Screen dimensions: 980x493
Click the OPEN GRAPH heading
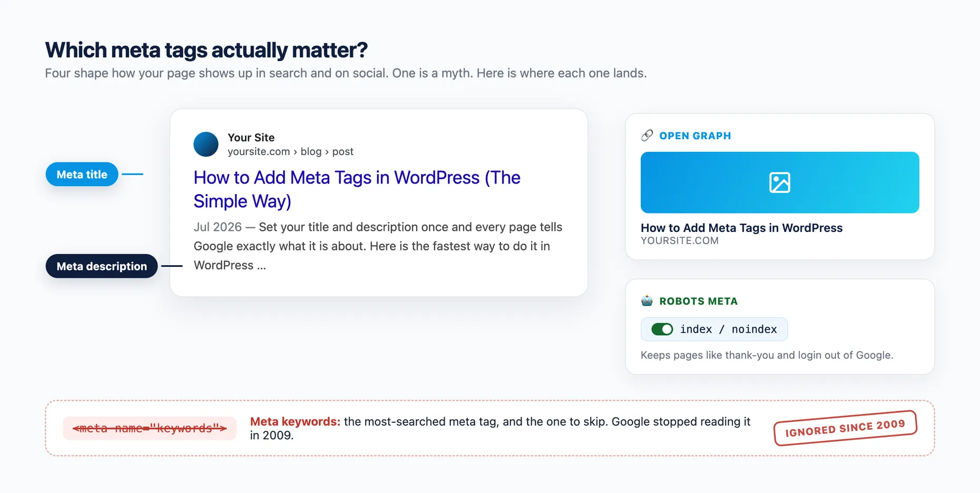coord(695,136)
